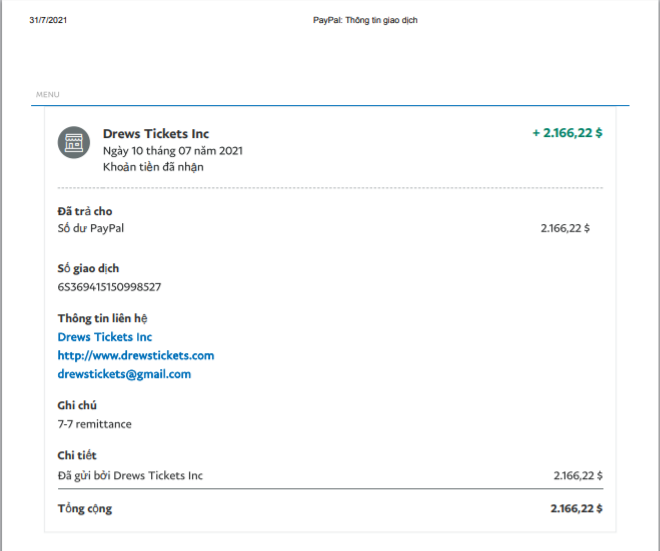Click the Tổng cộng total label
Screen dimensions: 660x551
click(x=85, y=508)
